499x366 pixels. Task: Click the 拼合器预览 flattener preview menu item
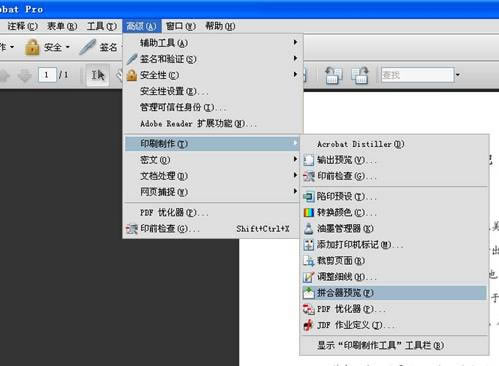point(394,293)
